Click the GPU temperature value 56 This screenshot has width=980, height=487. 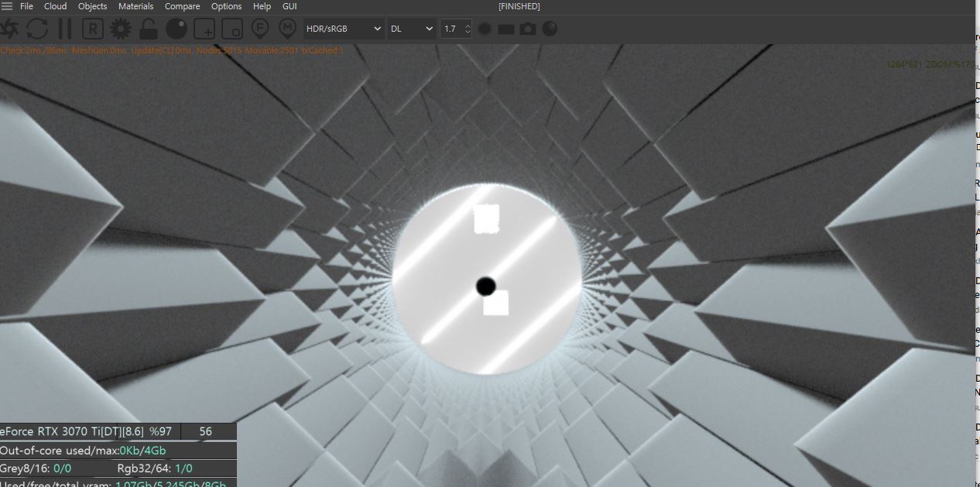tap(206, 431)
